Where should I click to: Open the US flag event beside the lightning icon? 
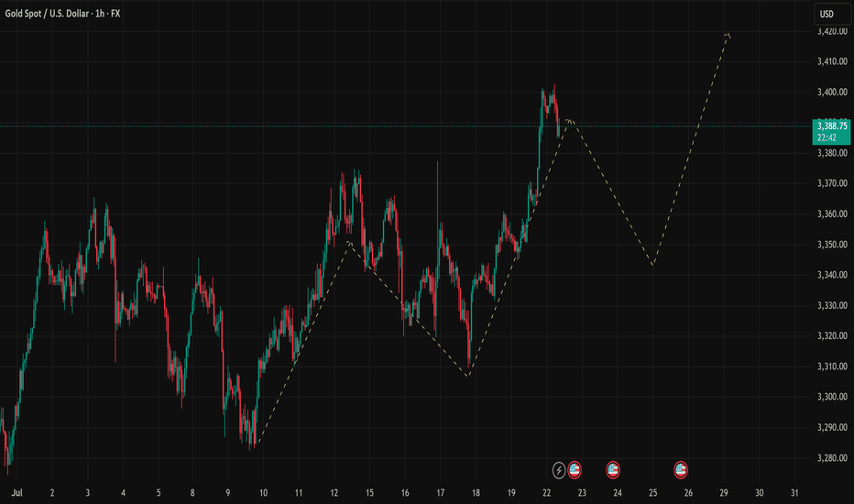575,470
